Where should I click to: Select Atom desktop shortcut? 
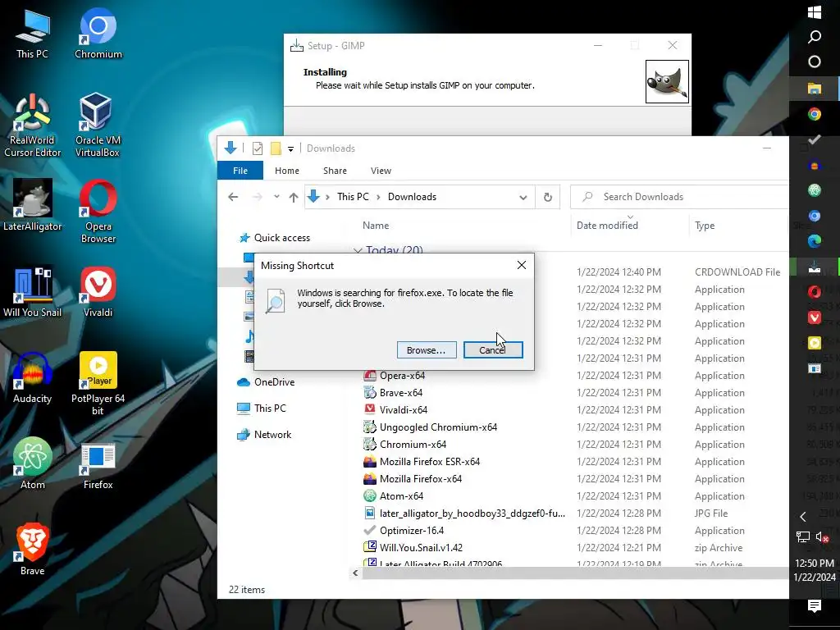click(x=32, y=464)
